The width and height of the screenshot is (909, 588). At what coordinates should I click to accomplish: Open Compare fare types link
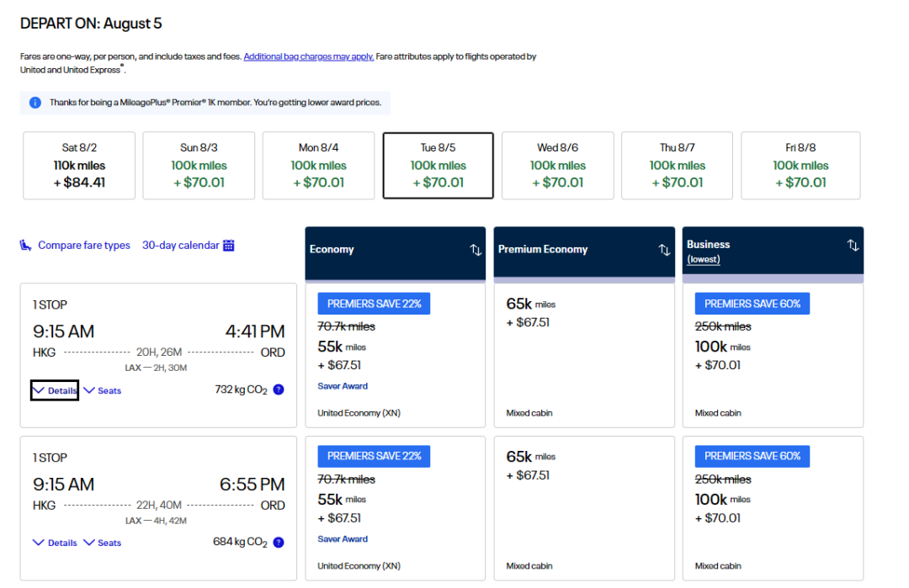(x=84, y=245)
